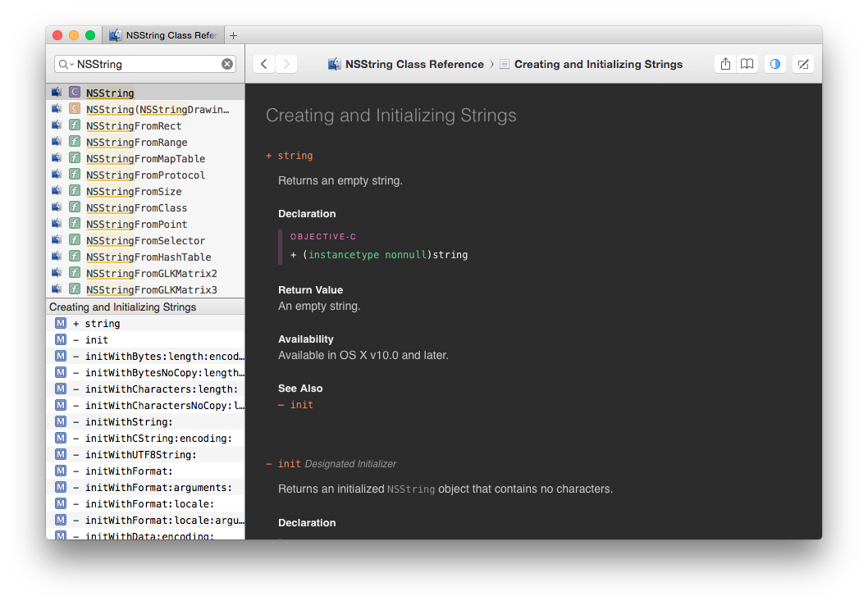The width and height of the screenshot is (868, 605).
Task: Jump to initWithBytes:length:encoding: method
Action: (145, 356)
